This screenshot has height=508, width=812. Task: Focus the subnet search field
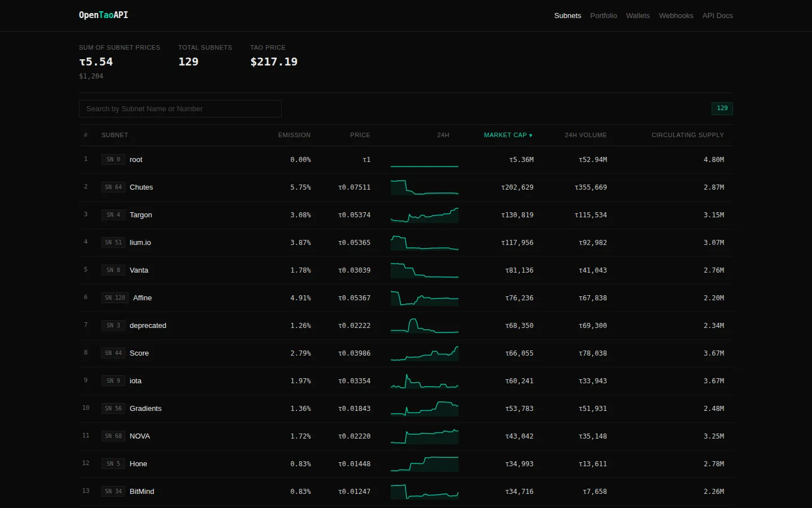point(180,108)
